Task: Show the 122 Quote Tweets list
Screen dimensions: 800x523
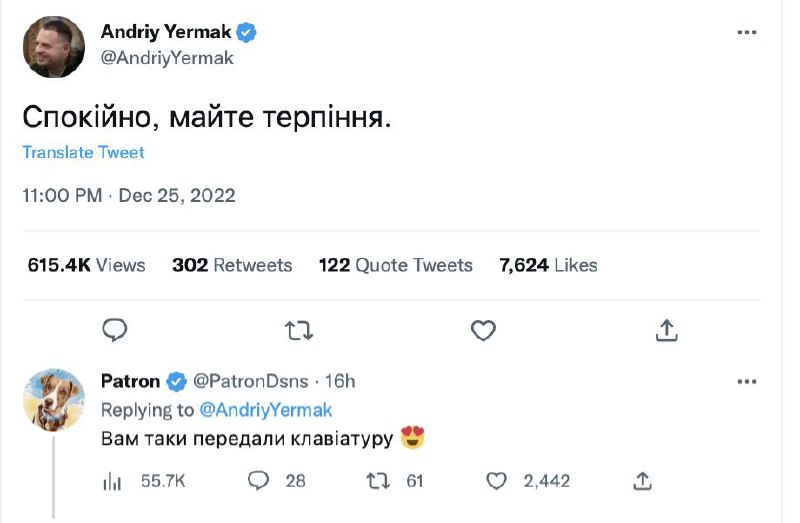Action: pos(395,265)
